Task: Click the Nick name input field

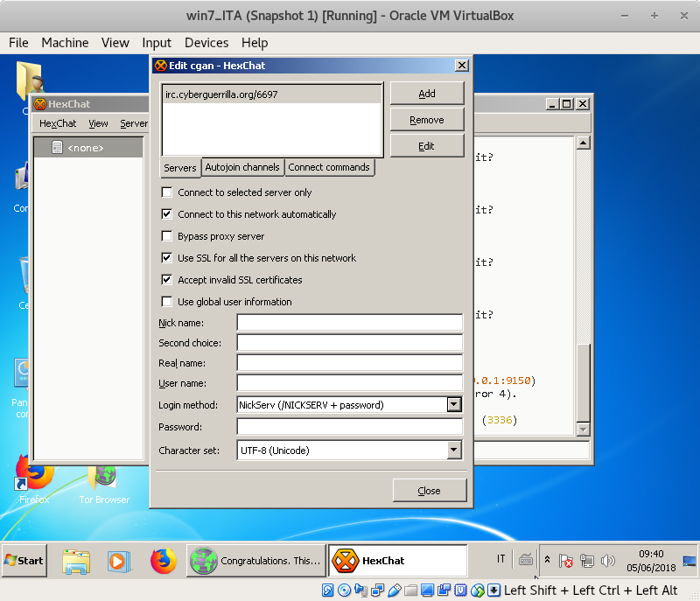Action: tap(349, 323)
